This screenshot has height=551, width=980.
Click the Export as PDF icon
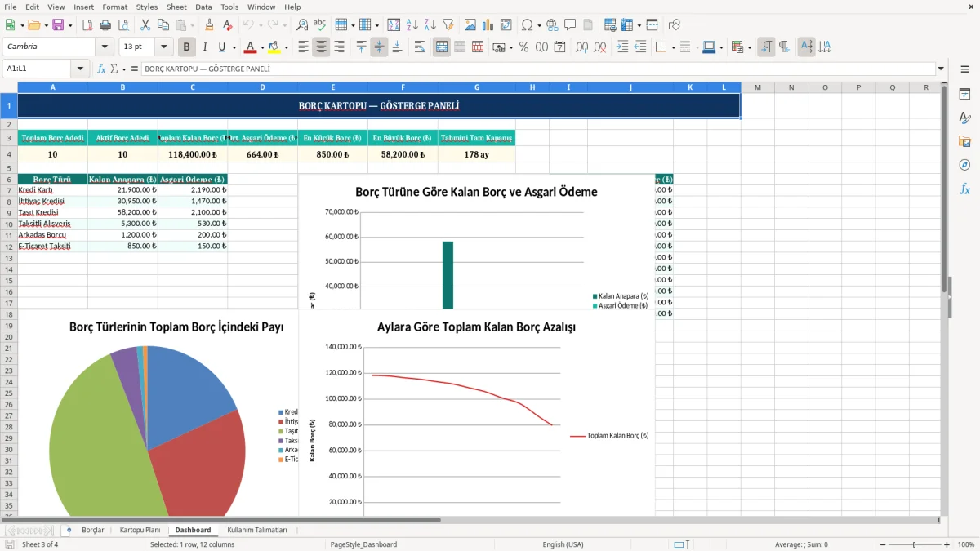coord(87,25)
